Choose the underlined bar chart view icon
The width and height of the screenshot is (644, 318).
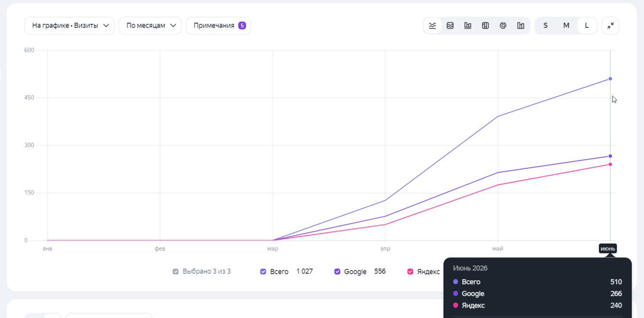click(x=468, y=25)
